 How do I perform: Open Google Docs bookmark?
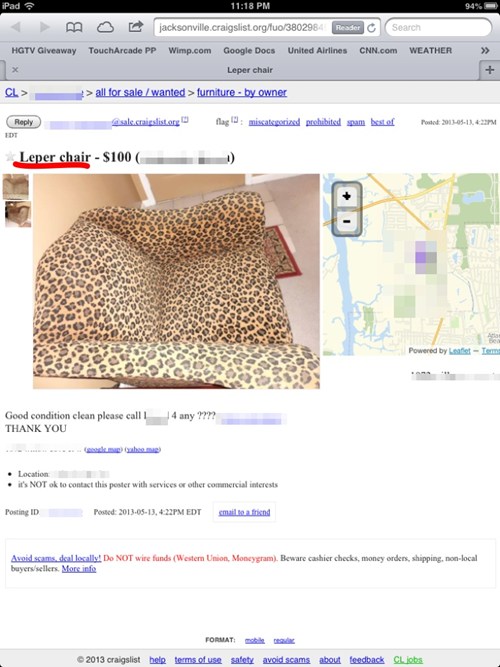click(249, 51)
